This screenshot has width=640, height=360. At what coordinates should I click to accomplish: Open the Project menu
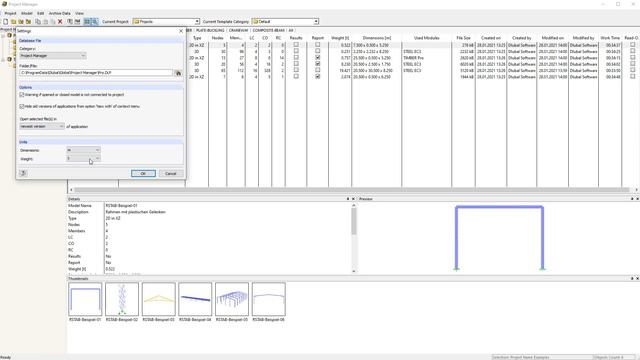[x=10, y=13]
